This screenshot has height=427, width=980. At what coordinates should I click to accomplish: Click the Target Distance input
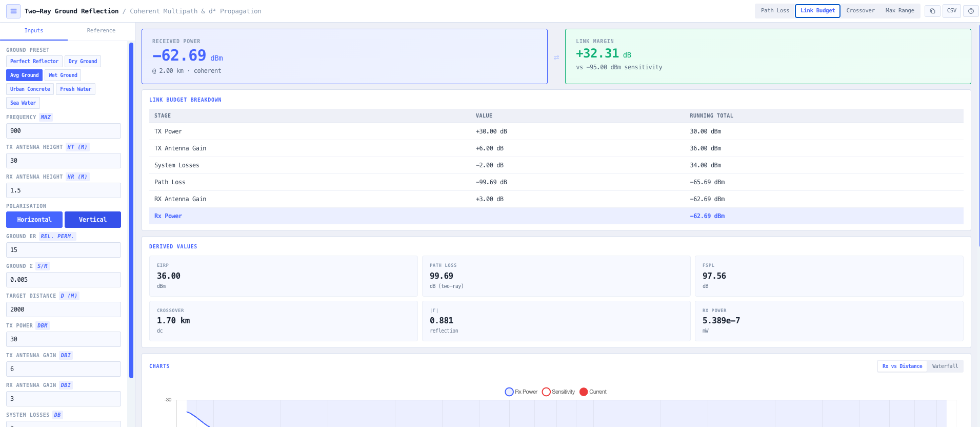coord(64,309)
